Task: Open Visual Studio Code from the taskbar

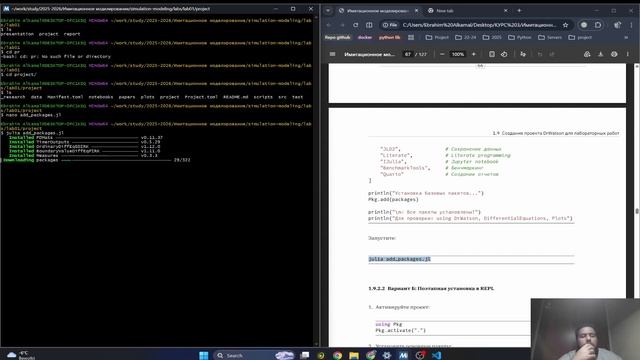Action: pos(436,355)
